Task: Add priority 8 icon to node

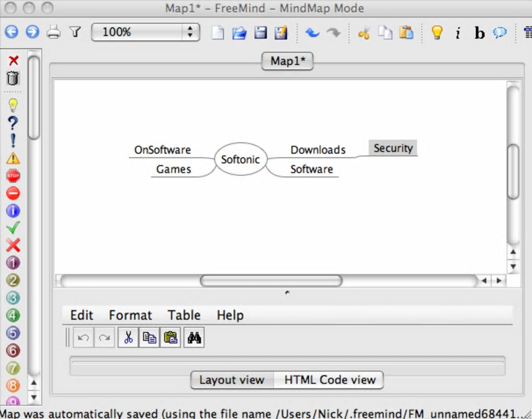Action: 13,386
